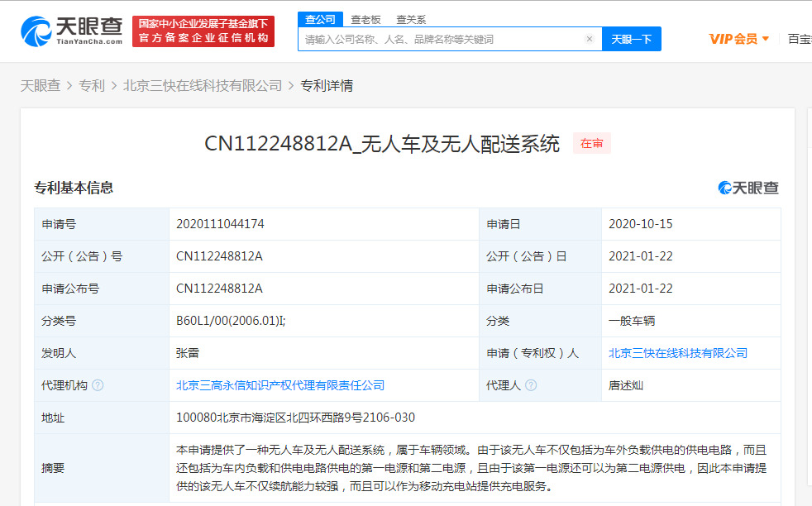The width and height of the screenshot is (812, 506).
Task: Click the 摘要 row label
Action: coord(53,468)
